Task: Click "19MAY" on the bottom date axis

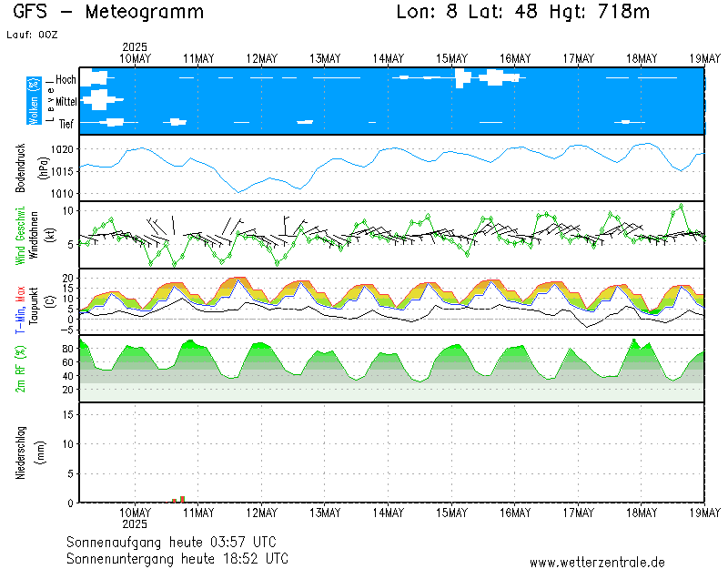Action: 704,513
